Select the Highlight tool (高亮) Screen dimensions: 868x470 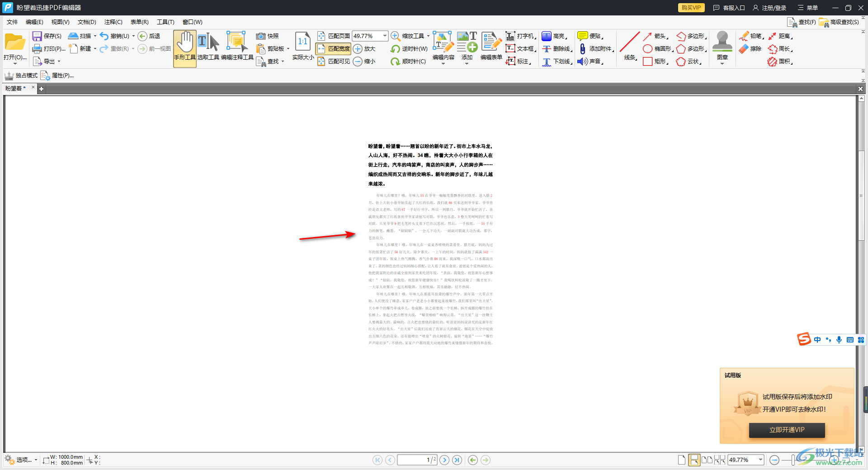(555, 36)
